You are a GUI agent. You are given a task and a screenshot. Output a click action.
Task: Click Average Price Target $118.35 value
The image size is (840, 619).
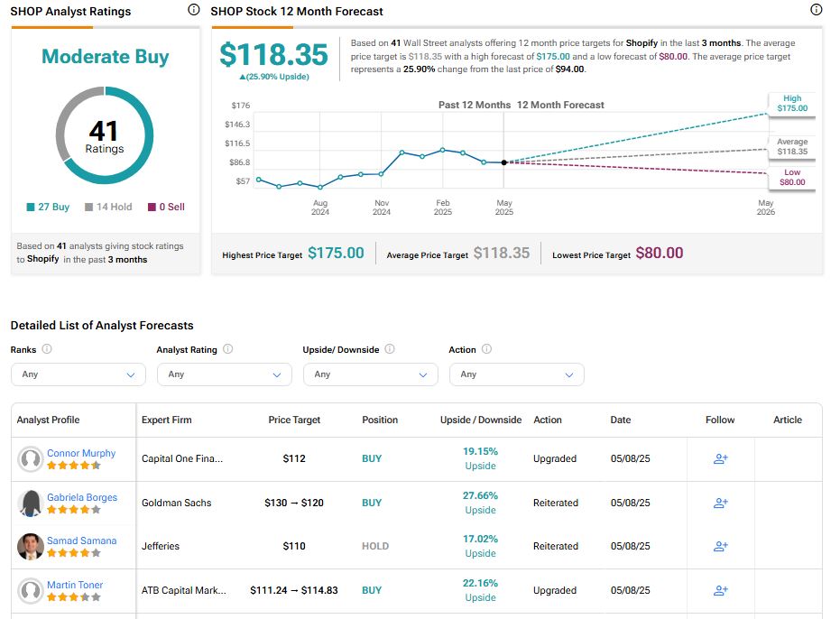pyautogui.click(x=502, y=253)
